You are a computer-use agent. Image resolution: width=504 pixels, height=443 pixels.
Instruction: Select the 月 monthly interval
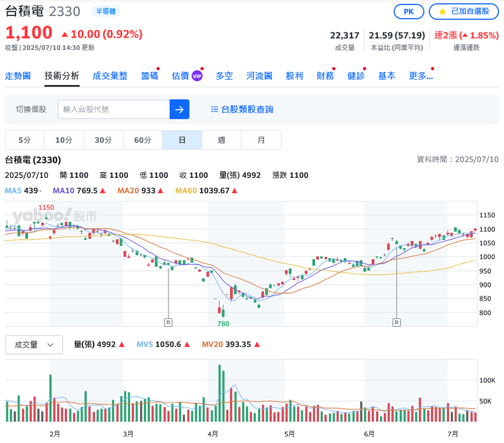261,140
